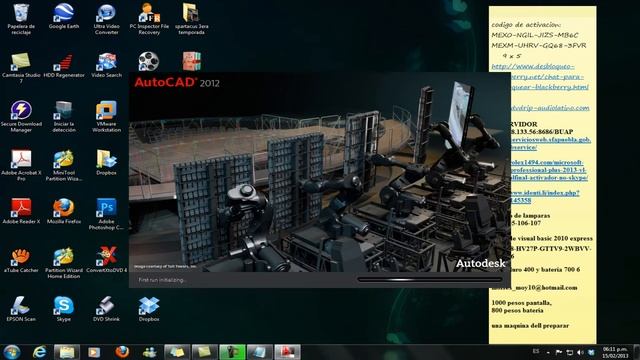Open the DVD Shrink shortcut

click(107, 309)
